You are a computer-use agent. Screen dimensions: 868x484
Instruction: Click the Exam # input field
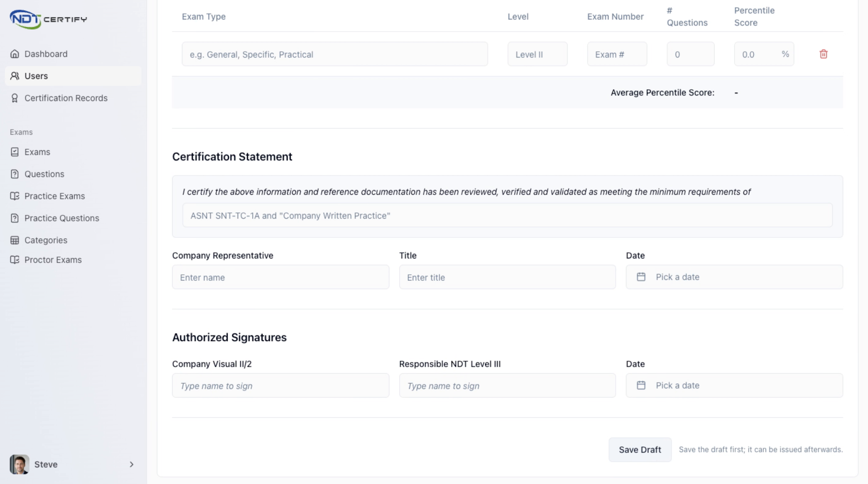tap(617, 54)
